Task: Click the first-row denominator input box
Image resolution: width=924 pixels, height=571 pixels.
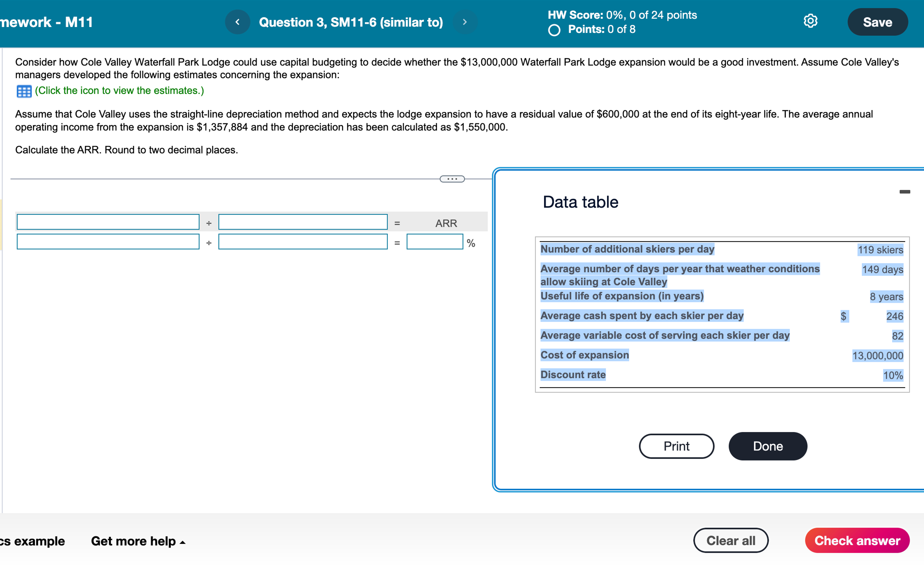Action: pyautogui.click(x=303, y=222)
